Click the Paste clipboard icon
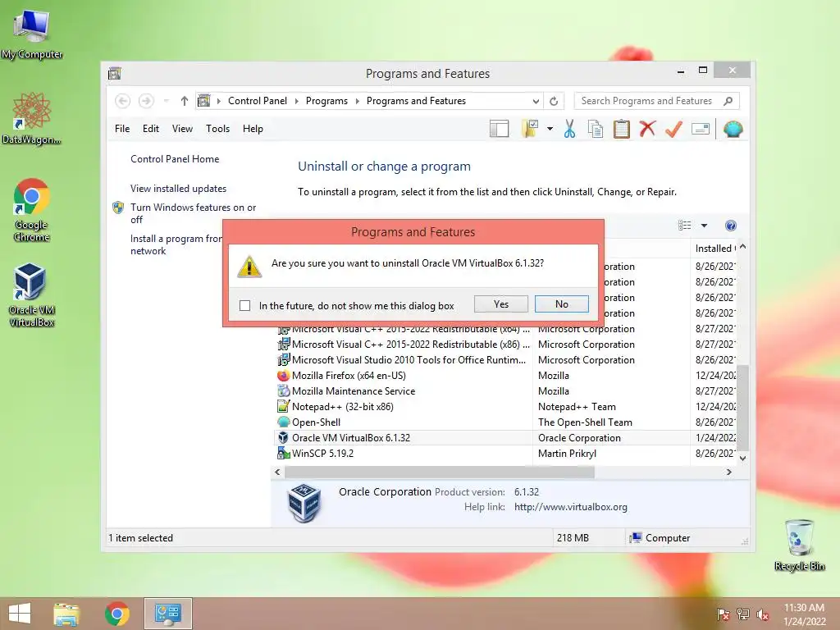The width and height of the screenshot is (840, 630). (622, 129)
